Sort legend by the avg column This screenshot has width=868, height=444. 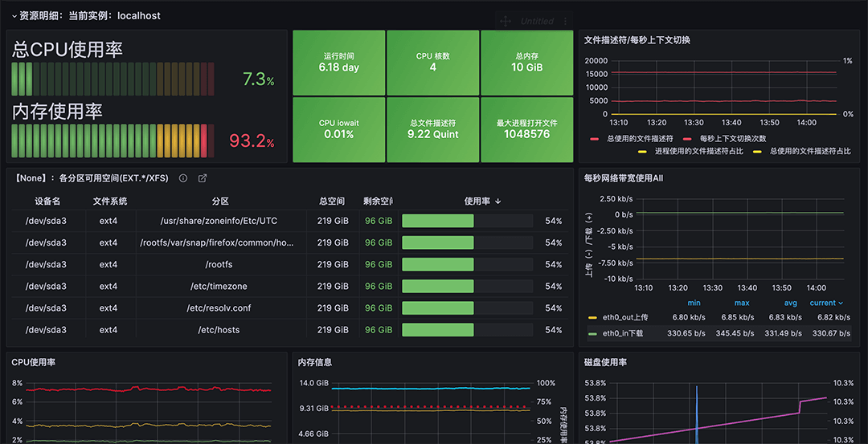pos(791,303)
